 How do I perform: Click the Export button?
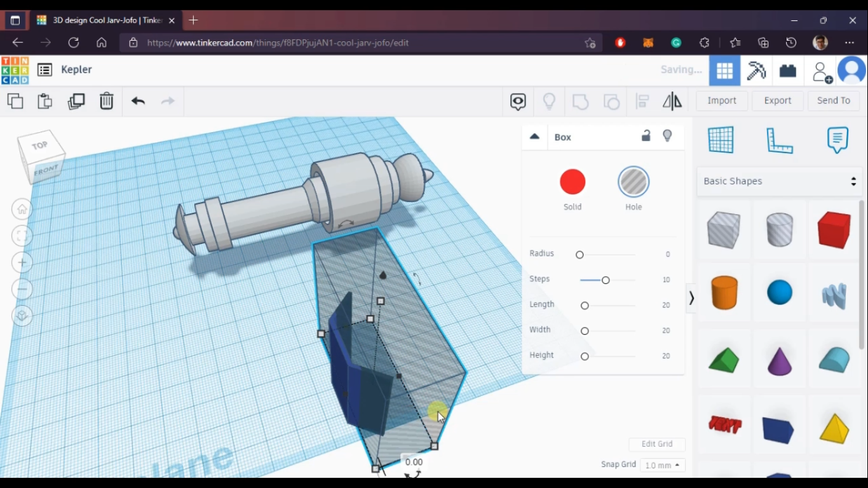click(x=778, y=100)
